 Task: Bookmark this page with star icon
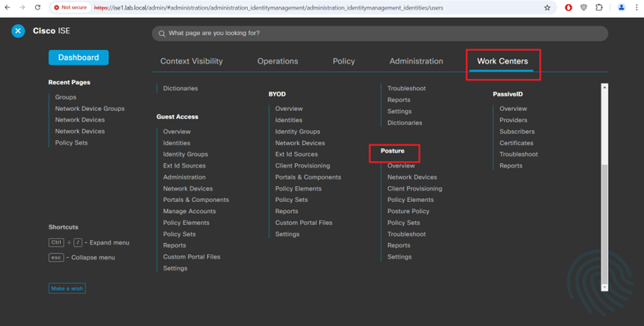pyautogui.click(x=547, y=8)
